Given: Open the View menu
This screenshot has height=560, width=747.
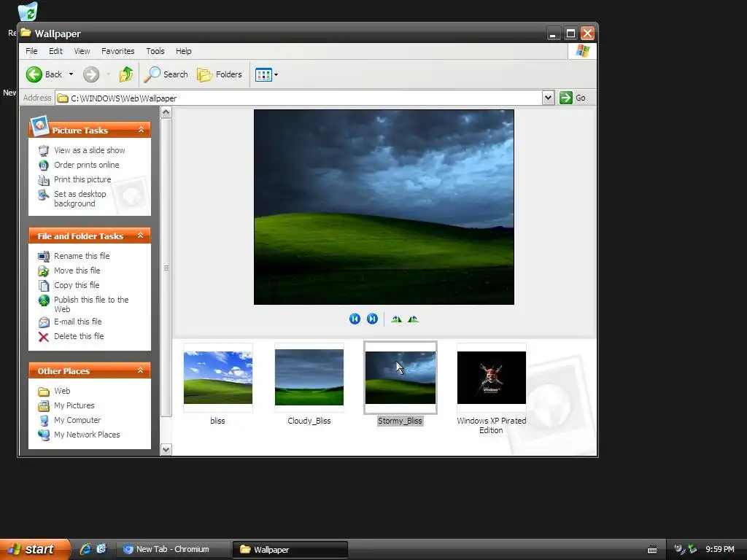Looking at the screenshot, I should pos(82,51).
